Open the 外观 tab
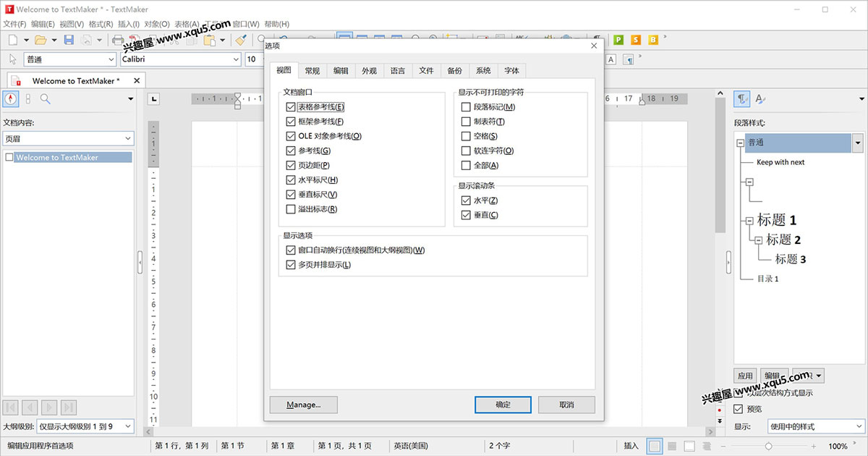This screenshot has height=456, width=868. pyautogui.click(x=369, y=70)
